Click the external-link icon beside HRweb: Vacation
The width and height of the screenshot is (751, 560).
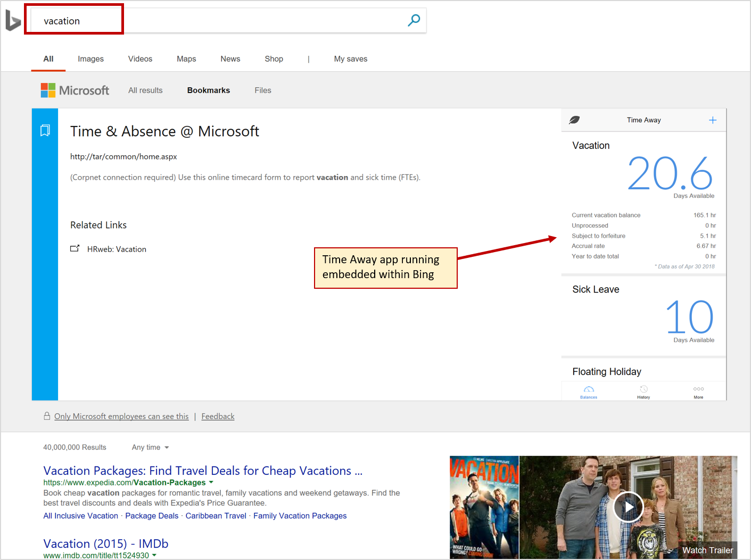tap(76, 248)
